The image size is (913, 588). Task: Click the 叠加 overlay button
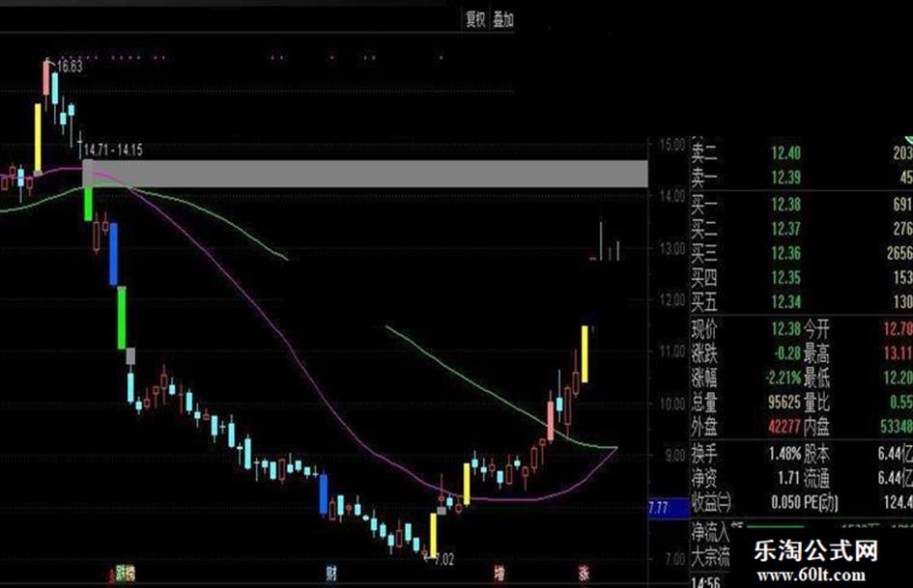coord(503,19)
